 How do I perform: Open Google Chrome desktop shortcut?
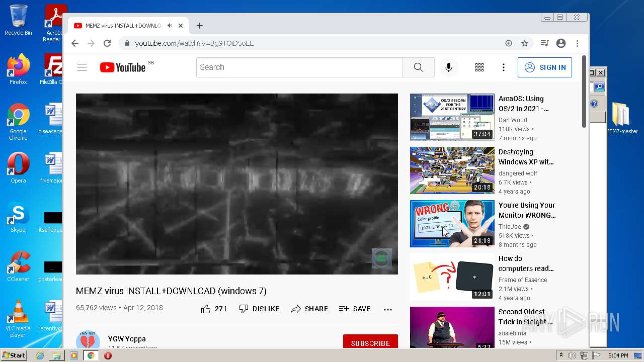(18, 122)
